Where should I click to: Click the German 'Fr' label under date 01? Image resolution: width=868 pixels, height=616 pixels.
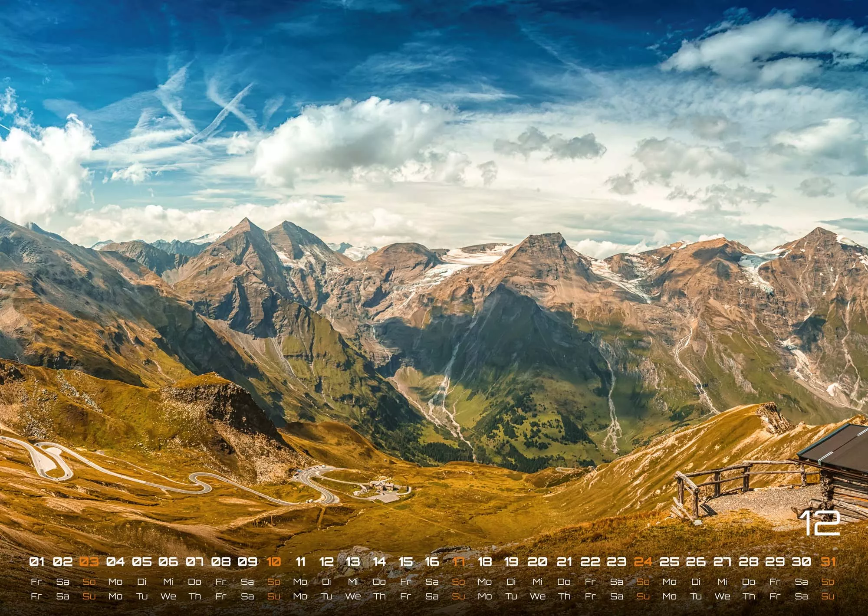coord(37,582)
